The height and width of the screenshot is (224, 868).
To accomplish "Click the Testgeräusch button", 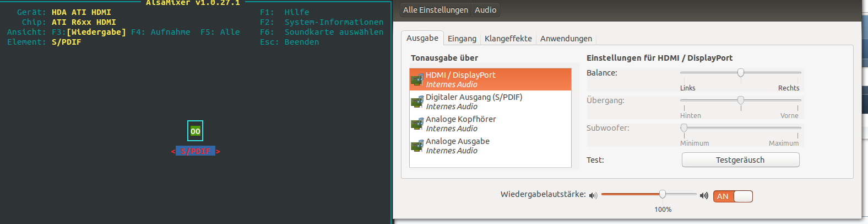I will click(740, 160).
